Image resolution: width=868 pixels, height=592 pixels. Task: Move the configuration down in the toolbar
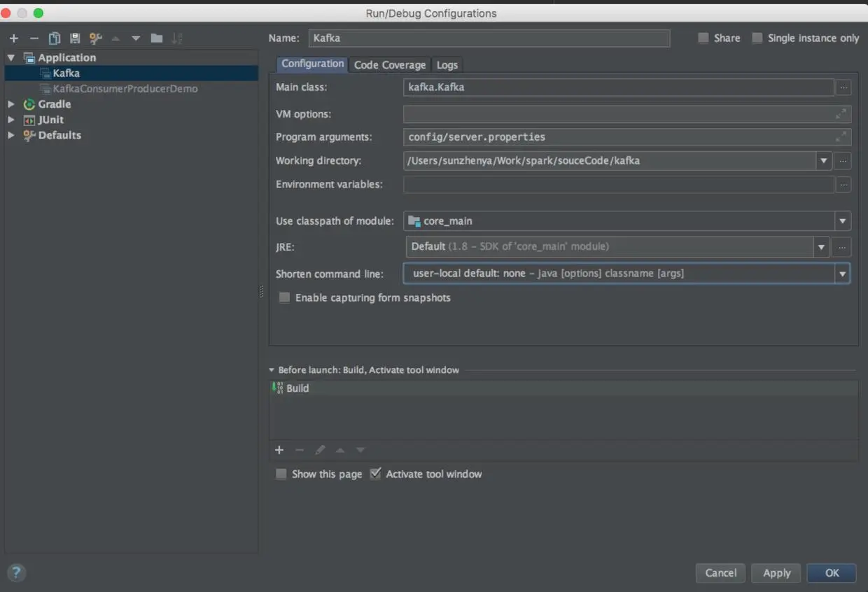136,38
